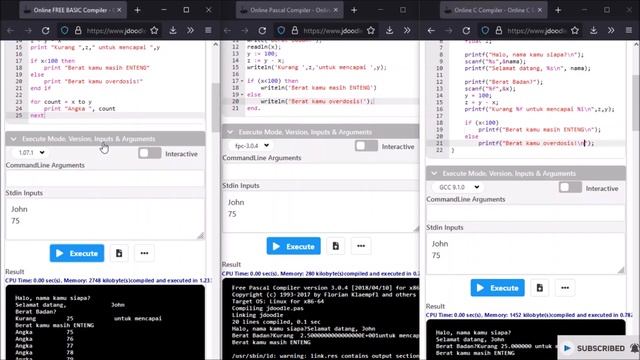Execute the Pascal program

pyautogui.click(x=293, y=246)
